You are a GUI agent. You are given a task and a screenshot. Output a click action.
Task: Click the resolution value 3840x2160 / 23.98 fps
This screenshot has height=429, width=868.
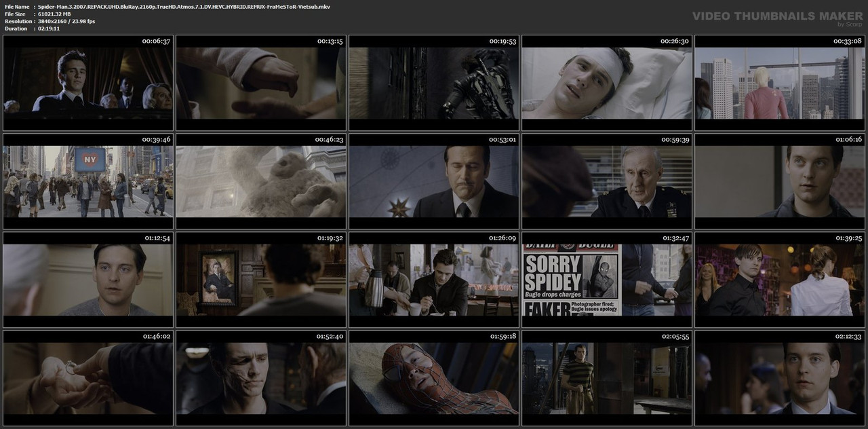66,21
